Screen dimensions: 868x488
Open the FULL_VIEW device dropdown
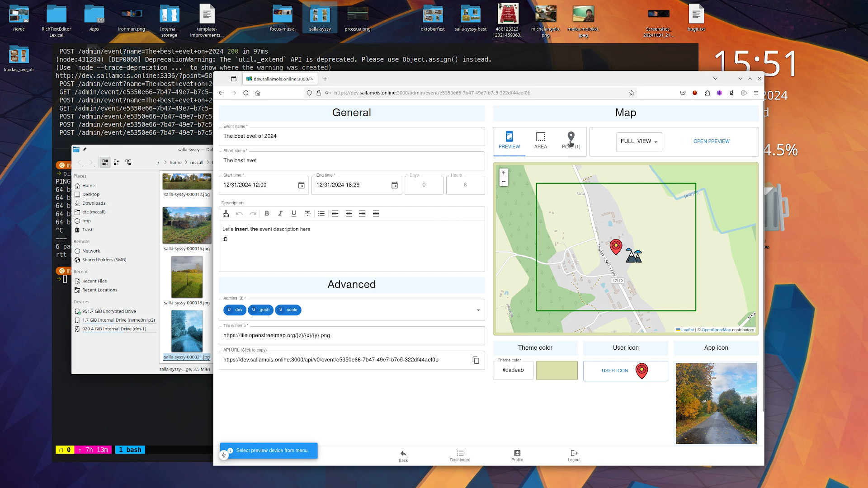tap(639, 141)
